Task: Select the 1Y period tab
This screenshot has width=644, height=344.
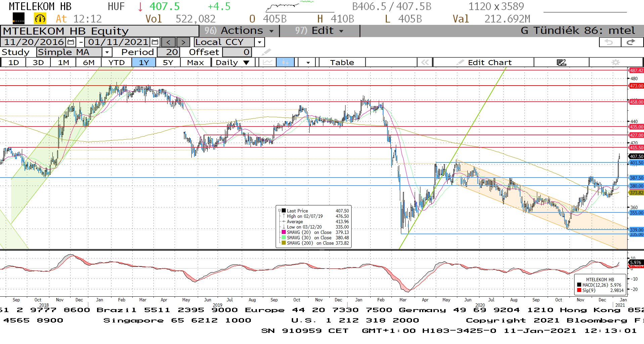Action: click(144, 62)
